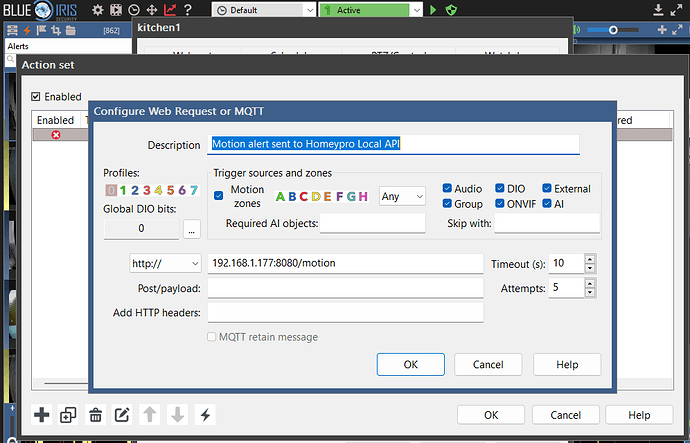Click the Required AI objects field
The image size is (690, 443).
372,223
